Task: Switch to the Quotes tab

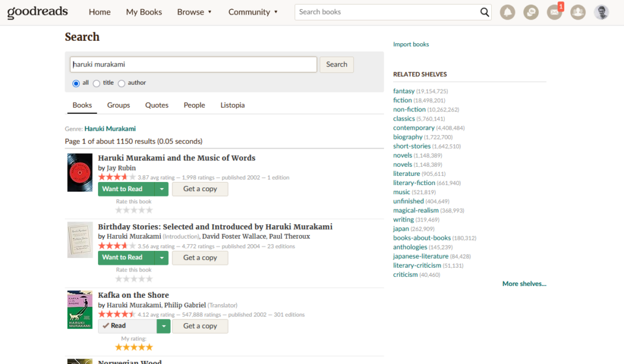Action: pos(157,105)
